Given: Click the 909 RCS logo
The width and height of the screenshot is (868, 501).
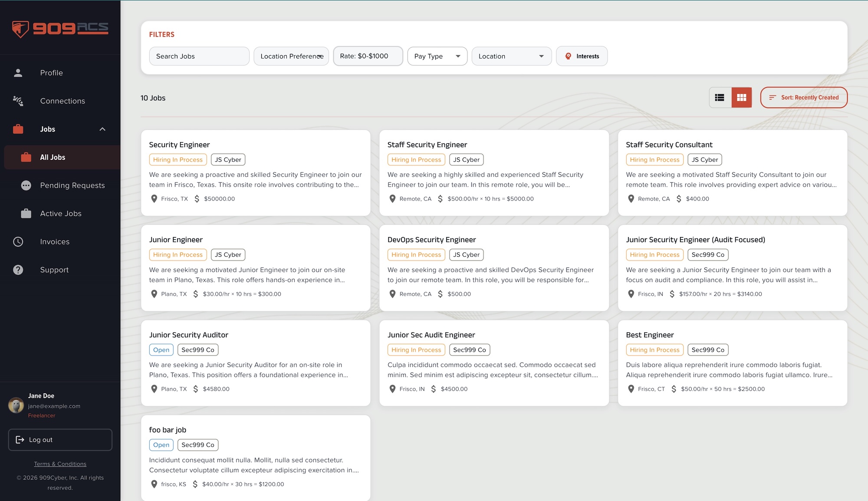Looking at the screenshot, I should pyautogui.click(x=60, y=28).
